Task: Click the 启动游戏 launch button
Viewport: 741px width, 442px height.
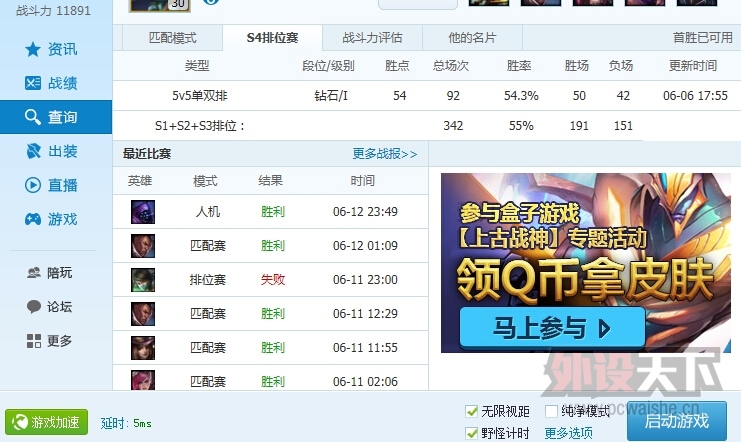Action: pyautogui.click(x=677, y=421)
